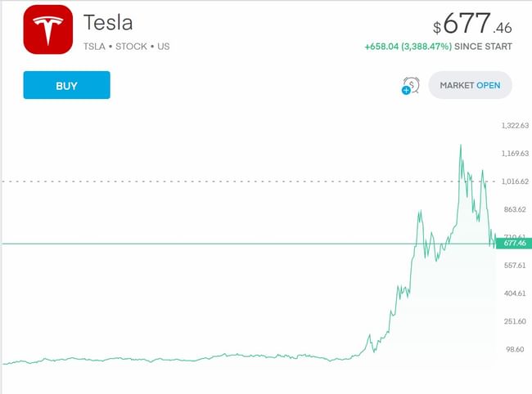532x394 pixels.
Task: Click the 1,016.62 axis label
Action: 514,181
